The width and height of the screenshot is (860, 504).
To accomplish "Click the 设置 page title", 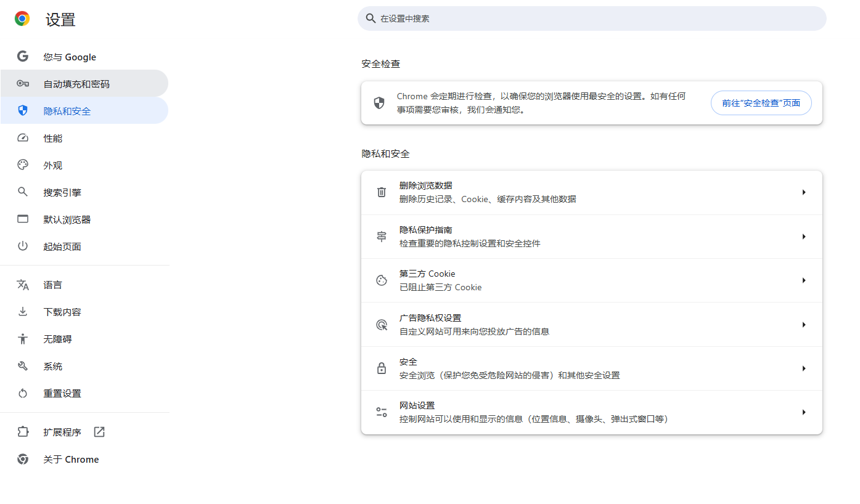I will point(60,19).
